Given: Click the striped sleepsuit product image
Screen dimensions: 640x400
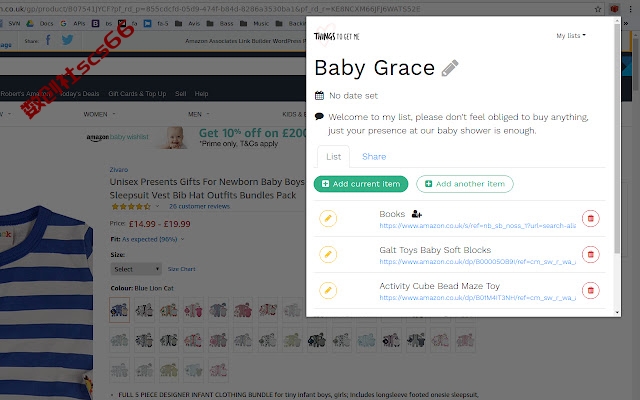Looking at the screenshot, I should [x=46, y=304].
